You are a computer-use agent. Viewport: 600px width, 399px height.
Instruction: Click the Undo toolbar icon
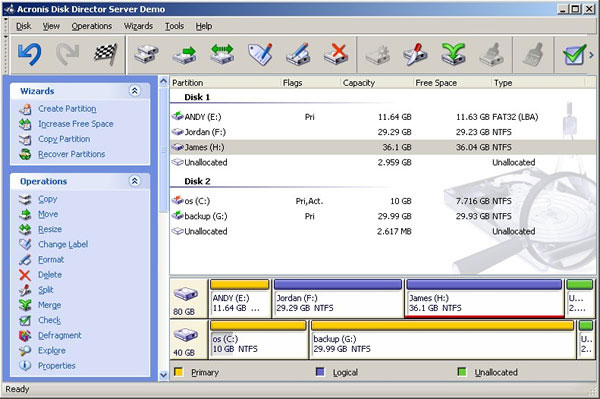(x=29, y=54)
